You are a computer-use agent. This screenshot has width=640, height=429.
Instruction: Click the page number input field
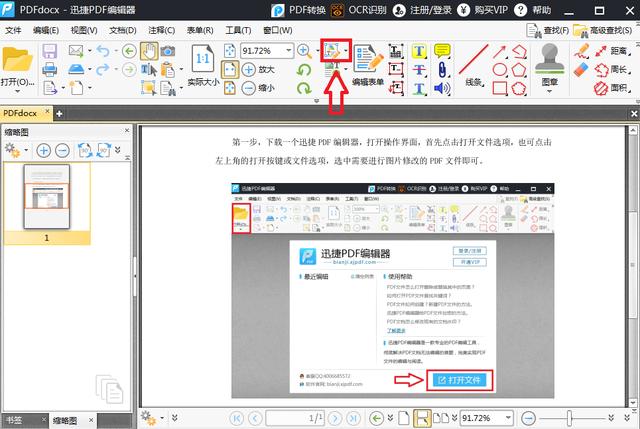(x=295, y=418)
